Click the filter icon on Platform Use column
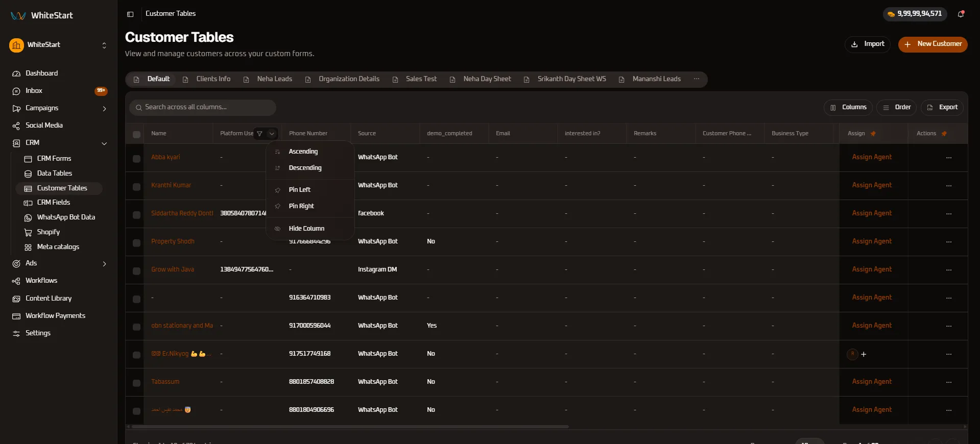The image size is (980, 444). [259, 134]
